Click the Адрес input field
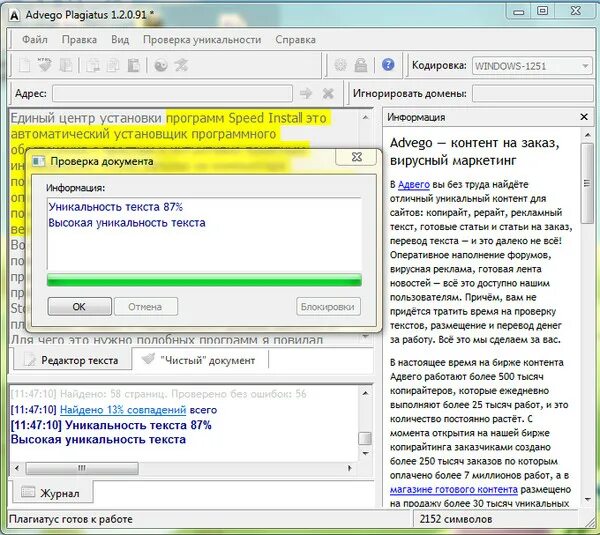600x535 pixels. 172,94
